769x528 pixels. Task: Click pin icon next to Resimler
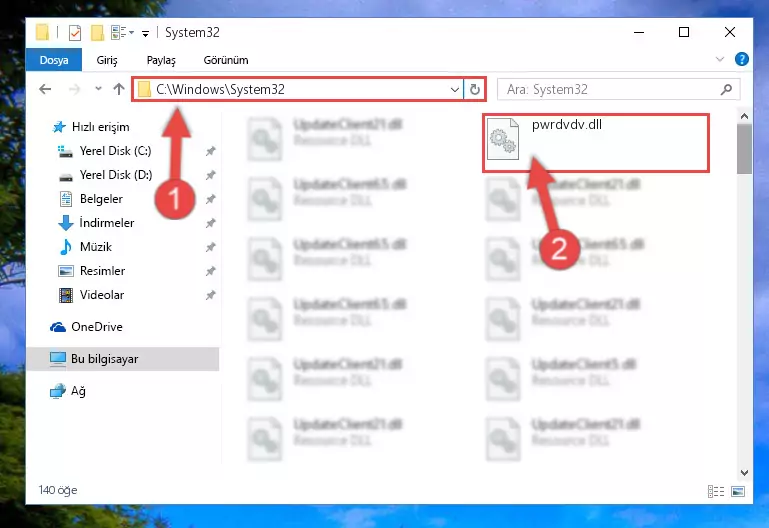point(210,271)
